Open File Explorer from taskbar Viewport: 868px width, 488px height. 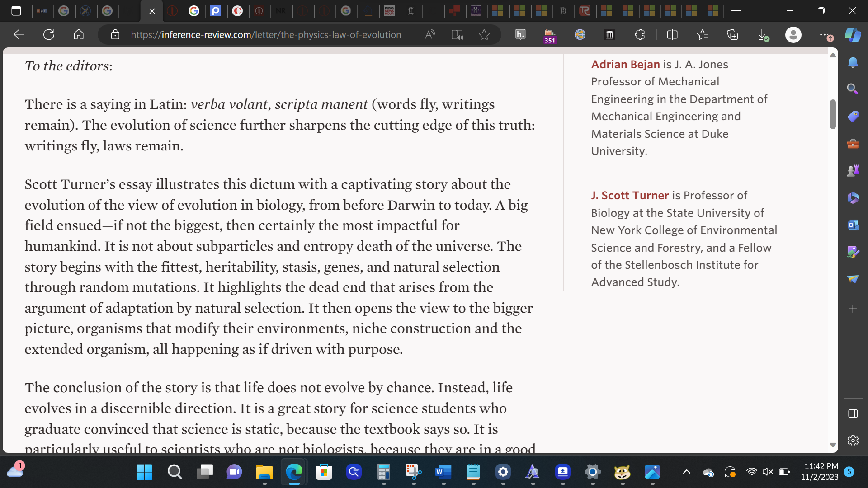click(264, 472)
